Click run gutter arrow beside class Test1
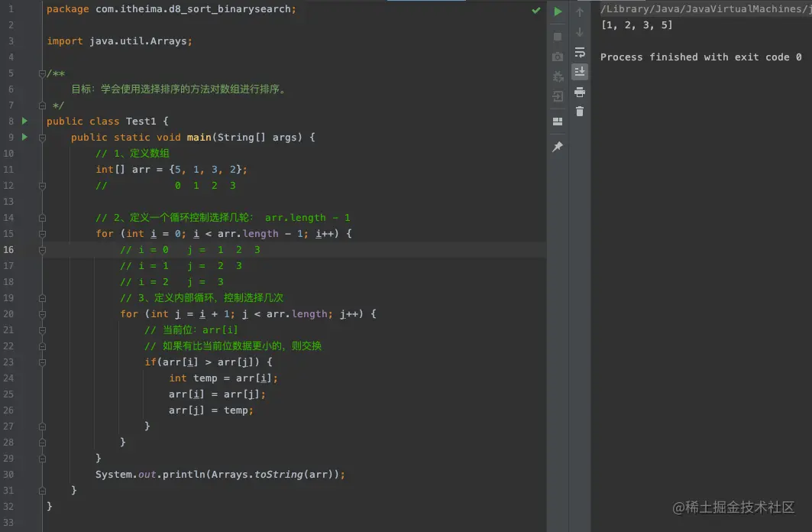The width and height of the screenshot is (812, 532). pyautogui.click(x=24, y=121)
